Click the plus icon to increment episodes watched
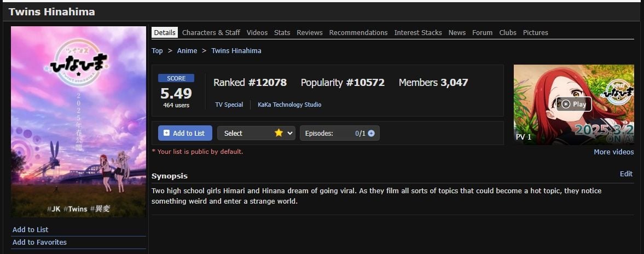 tap(372, 133)
